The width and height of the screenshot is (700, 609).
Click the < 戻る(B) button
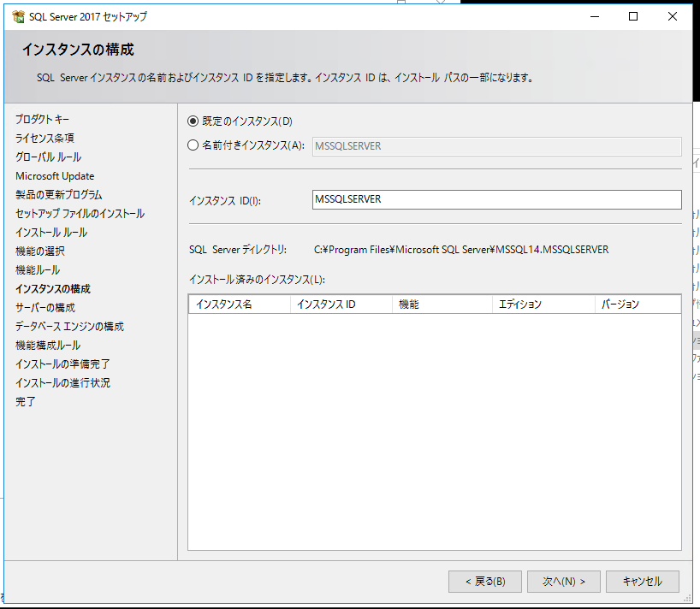tap(485, 582)
